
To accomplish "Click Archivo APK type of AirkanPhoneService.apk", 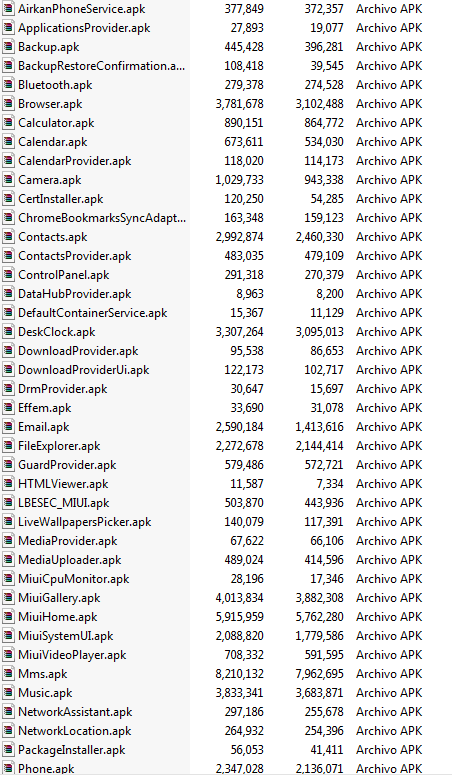I will [x=389, y=9].
